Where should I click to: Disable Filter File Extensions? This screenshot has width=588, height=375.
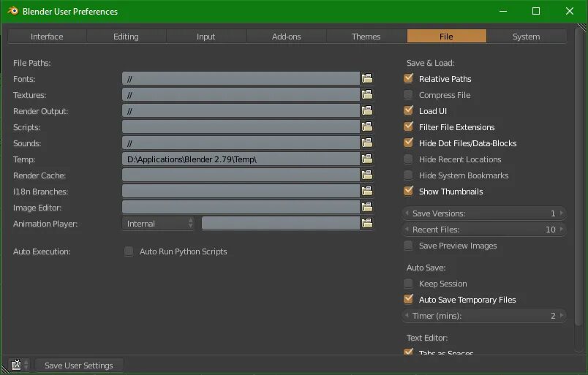(408, 126)
